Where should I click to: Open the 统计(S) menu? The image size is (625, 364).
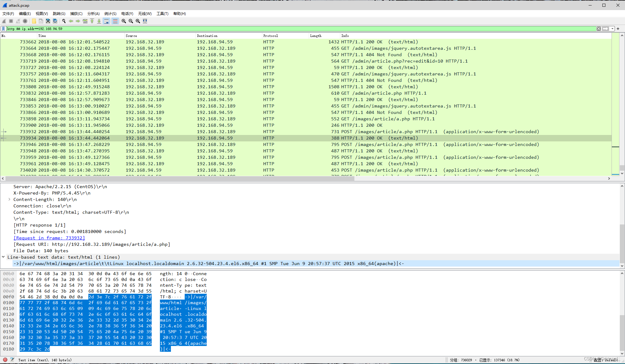[110, 14]
